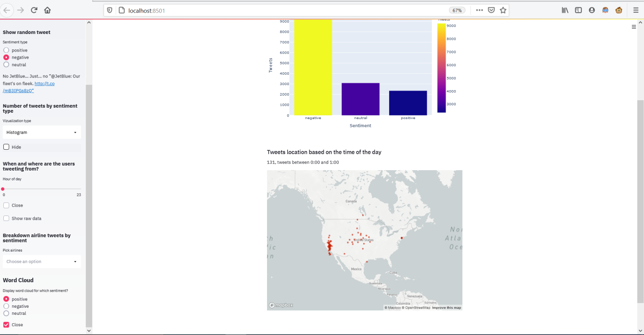Check the Hide checkbox
Screen dimensions: 644x335
click(x=6, y=147)
